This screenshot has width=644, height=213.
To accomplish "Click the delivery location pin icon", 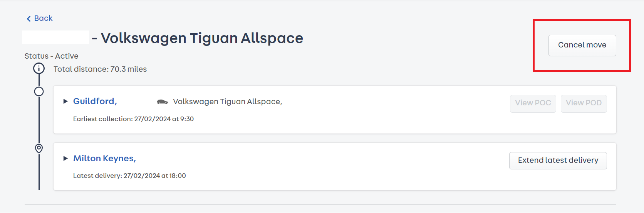I will tap(39, 148).
